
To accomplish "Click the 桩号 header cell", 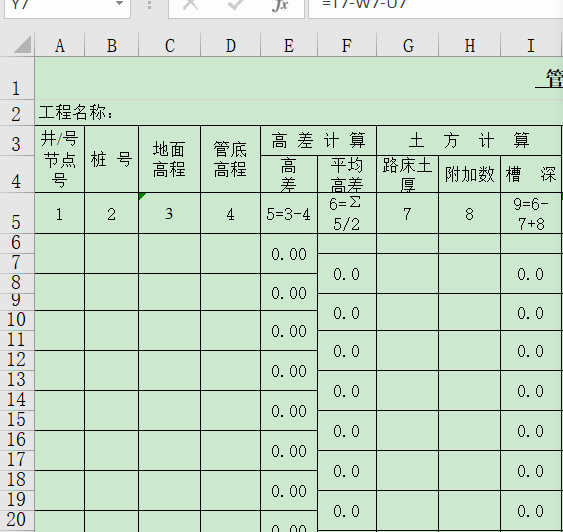I will point(112,159).
